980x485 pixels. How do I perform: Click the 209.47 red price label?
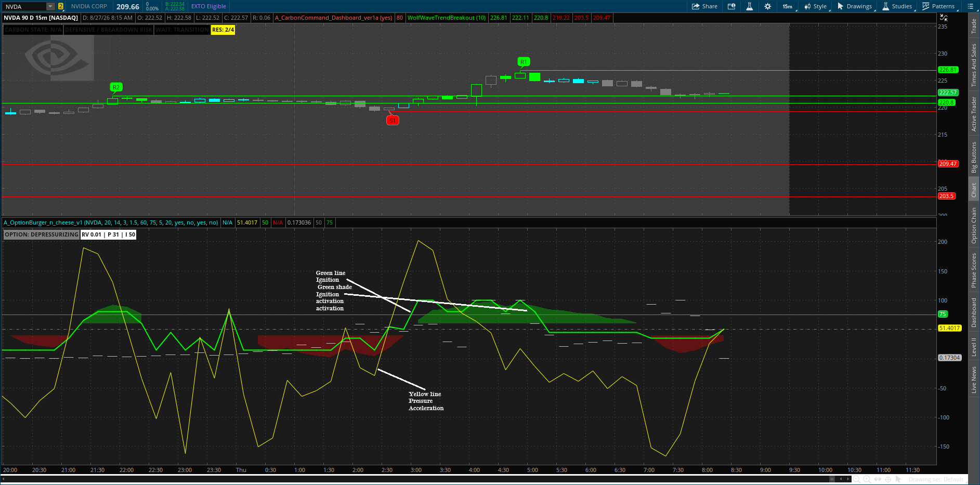pyautogui.click(x=948, y=164)
